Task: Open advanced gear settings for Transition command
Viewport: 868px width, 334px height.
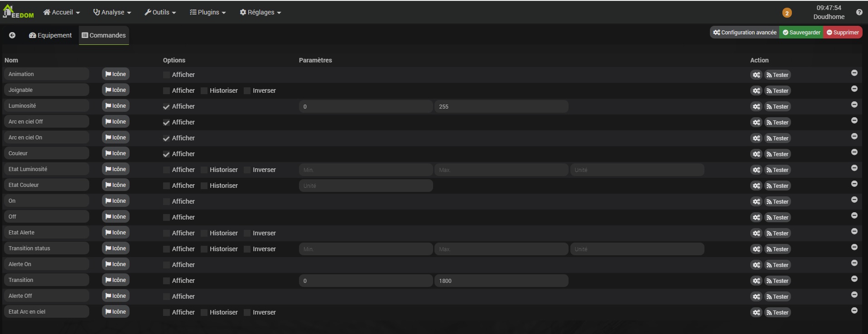Action: 756,281
